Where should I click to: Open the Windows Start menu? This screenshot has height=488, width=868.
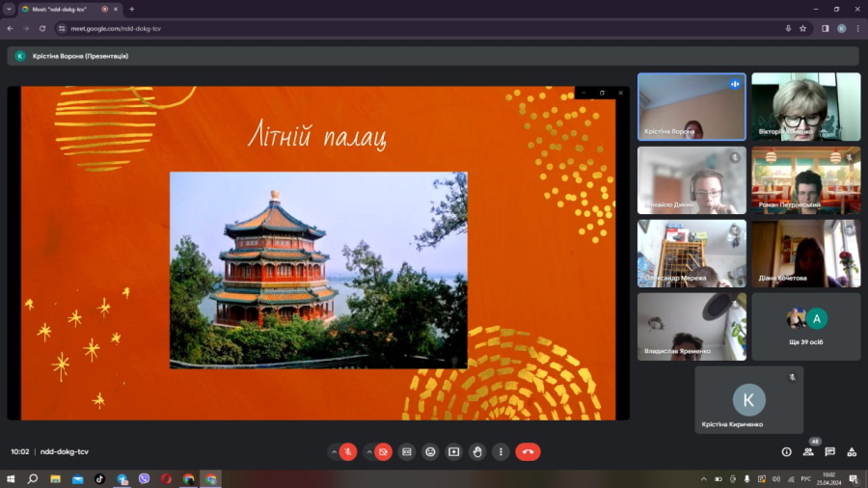[x=11, y=479]
